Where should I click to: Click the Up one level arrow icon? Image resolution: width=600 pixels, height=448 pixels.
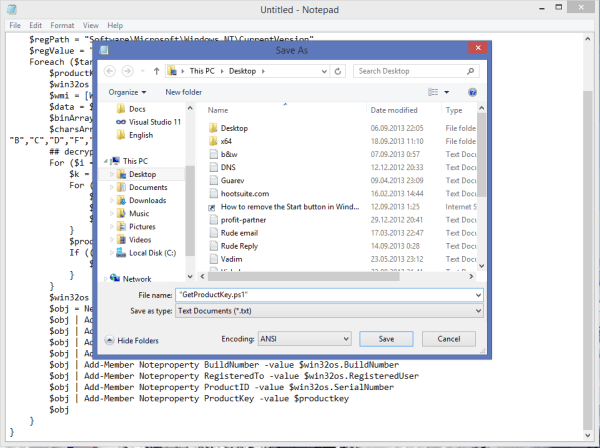pos(154,71)
